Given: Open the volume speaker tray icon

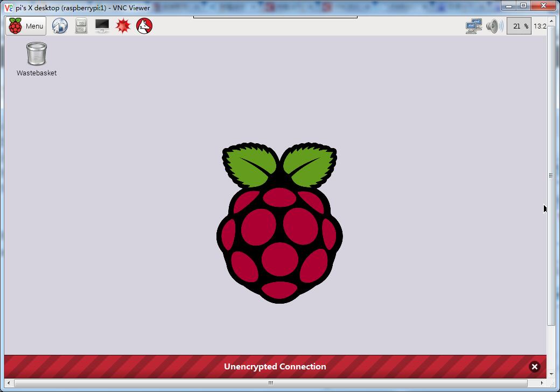Looking at the screenshot, I should [x=495, y=26].
